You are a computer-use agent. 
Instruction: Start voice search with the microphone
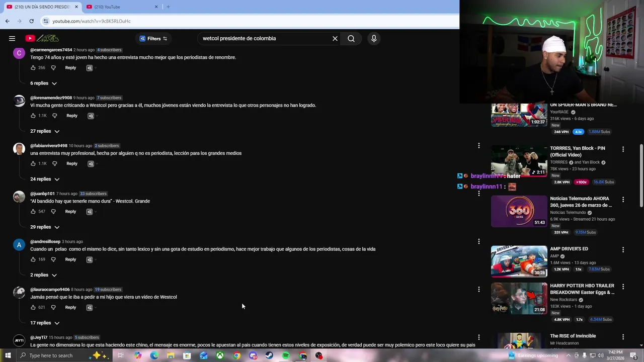374,38
